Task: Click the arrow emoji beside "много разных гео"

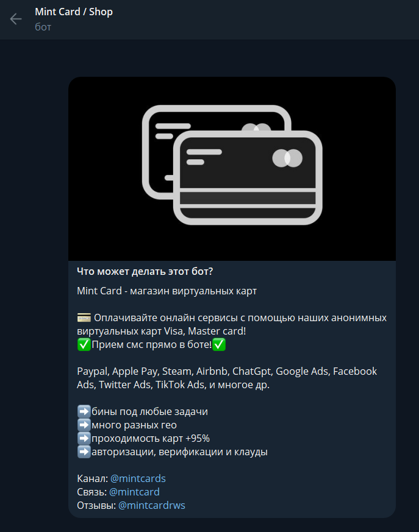Action: tap(84, 425)
